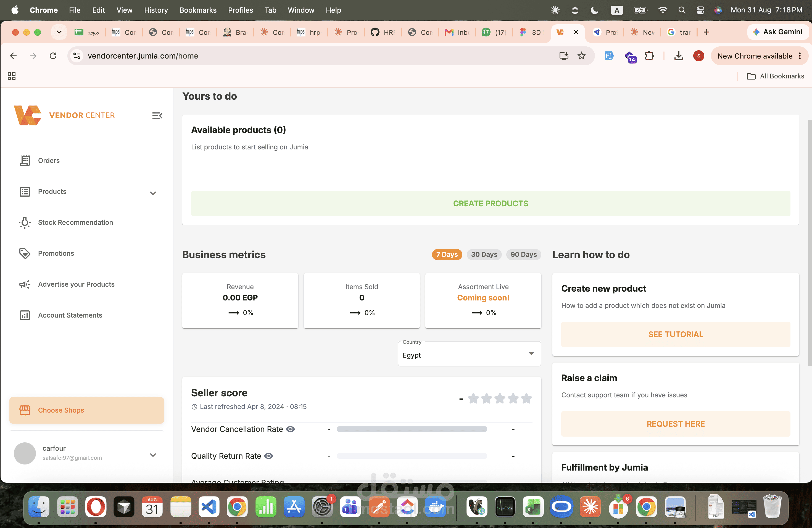This screenshot has height=528, width=812.
Task: Open the Country dropdown showing Egypt
Action: (469, 354)
